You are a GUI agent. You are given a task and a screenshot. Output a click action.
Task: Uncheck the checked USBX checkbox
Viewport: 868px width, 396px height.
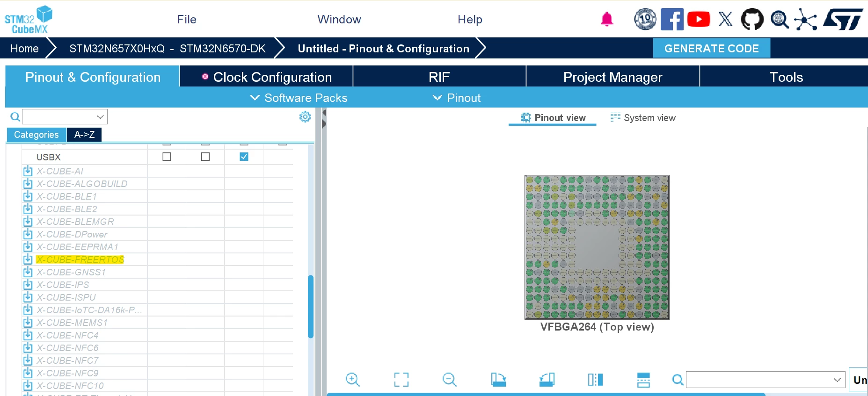(x=244, y=157)
